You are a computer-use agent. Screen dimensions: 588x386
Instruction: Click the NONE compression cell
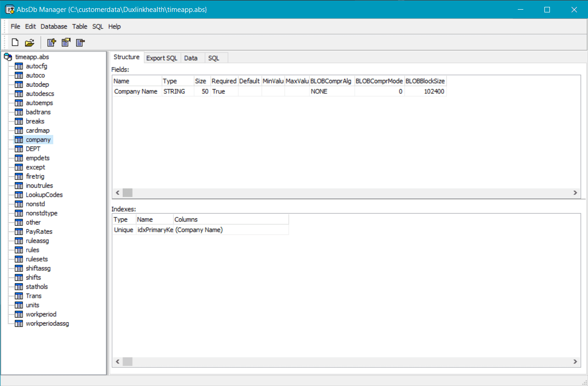click(332, 91)
